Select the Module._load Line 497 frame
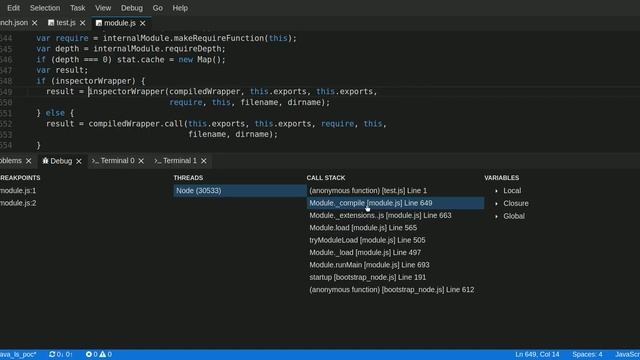The height and width of the screenshot is (360, 640). click(x=395, y=252)
